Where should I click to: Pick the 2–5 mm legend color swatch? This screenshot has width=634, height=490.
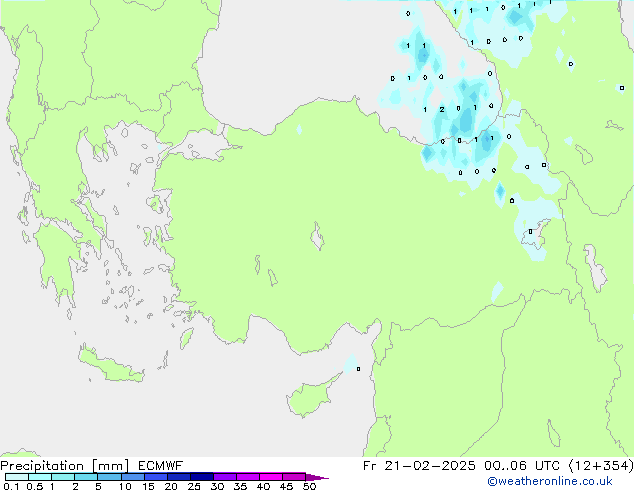(86, 477)
